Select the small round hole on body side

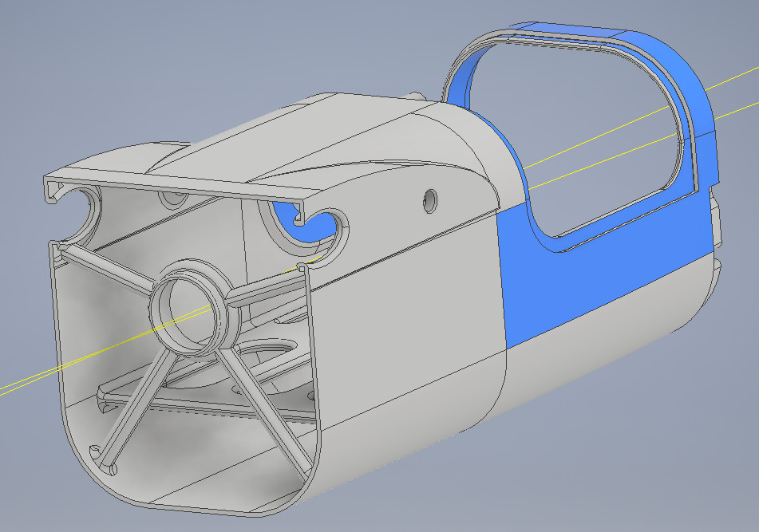coord(431,199)
